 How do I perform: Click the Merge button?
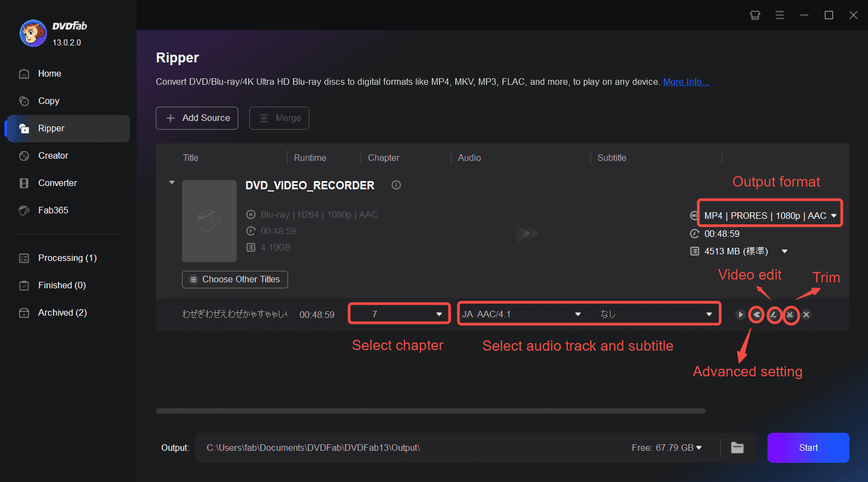tap(279, 118)
